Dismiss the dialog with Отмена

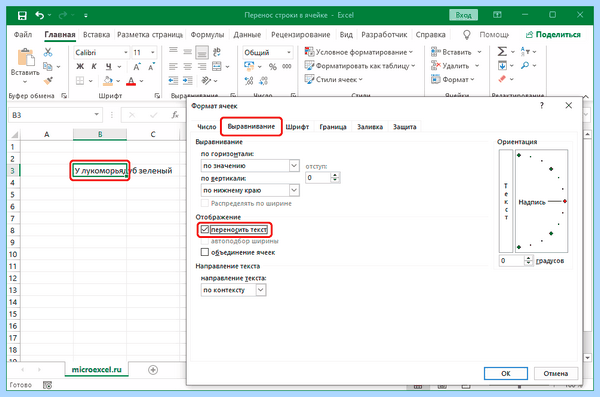[556, 373]
